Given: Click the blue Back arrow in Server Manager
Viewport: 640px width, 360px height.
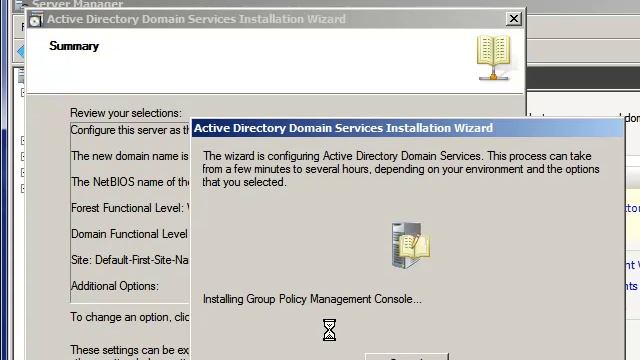Looking at the screenshot, I should (x=20, y=51).
